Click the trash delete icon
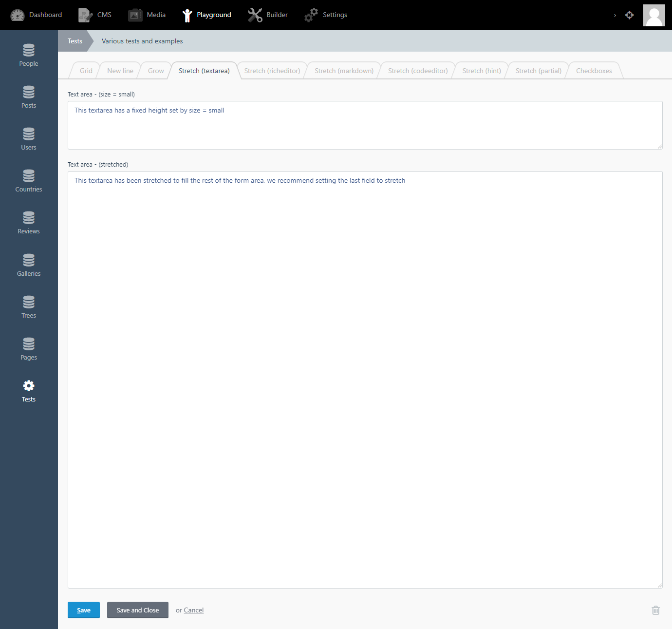 click(655, 610)
